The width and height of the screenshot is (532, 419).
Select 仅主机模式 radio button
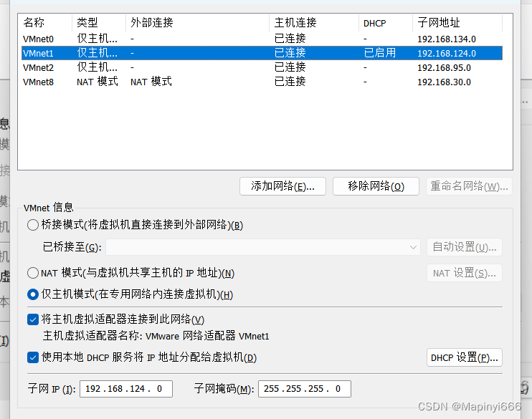(33, 294)
